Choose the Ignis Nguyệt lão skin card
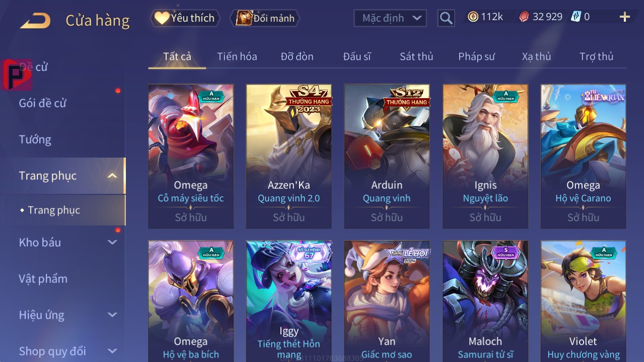The width and height of the screenshot is (644, 362). pyautogui.click(x=485, y=157)
